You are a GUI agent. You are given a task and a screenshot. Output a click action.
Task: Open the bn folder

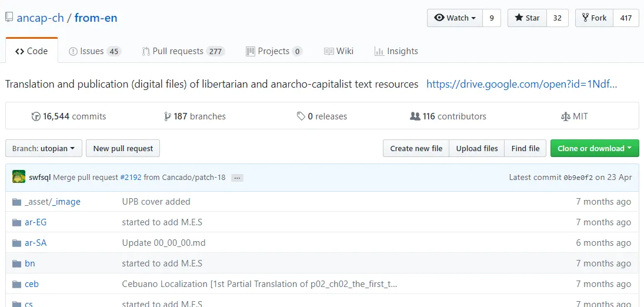(x=30, y=263)
